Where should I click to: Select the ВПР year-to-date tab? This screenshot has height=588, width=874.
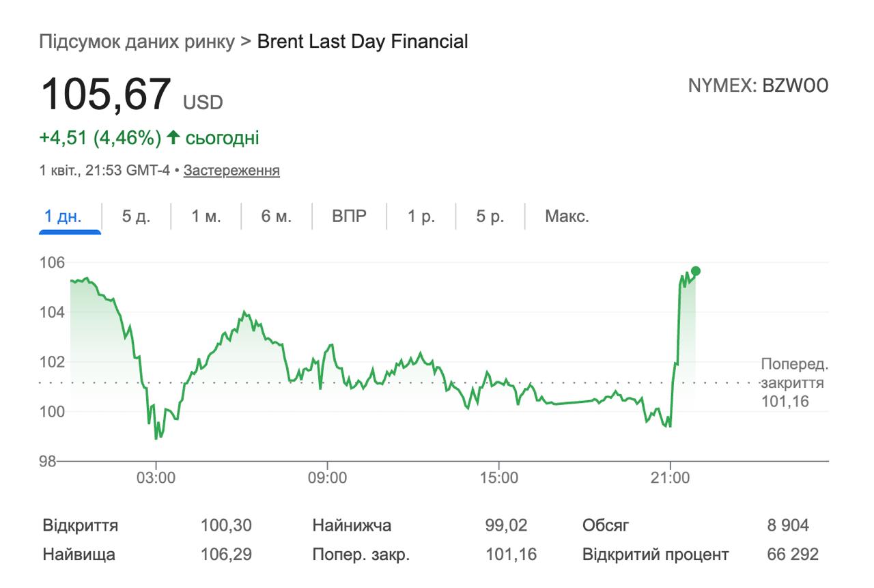[x=349, y=216]
